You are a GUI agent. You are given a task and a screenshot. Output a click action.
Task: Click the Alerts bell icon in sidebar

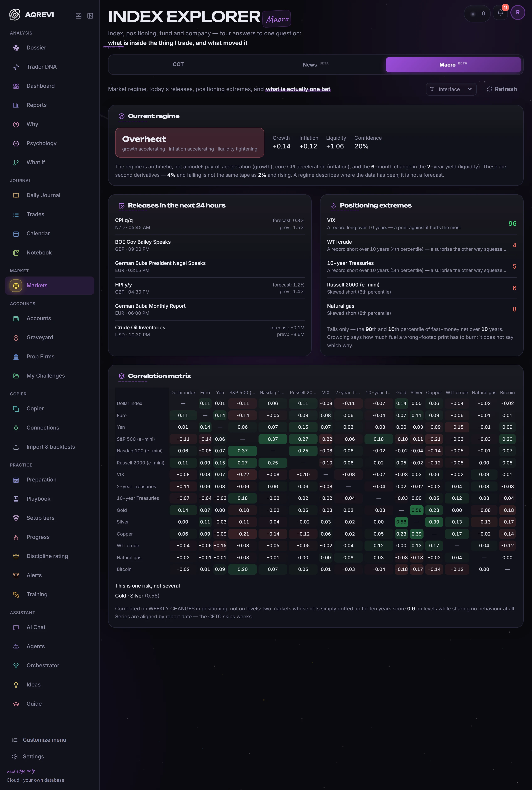pos(16,575)
